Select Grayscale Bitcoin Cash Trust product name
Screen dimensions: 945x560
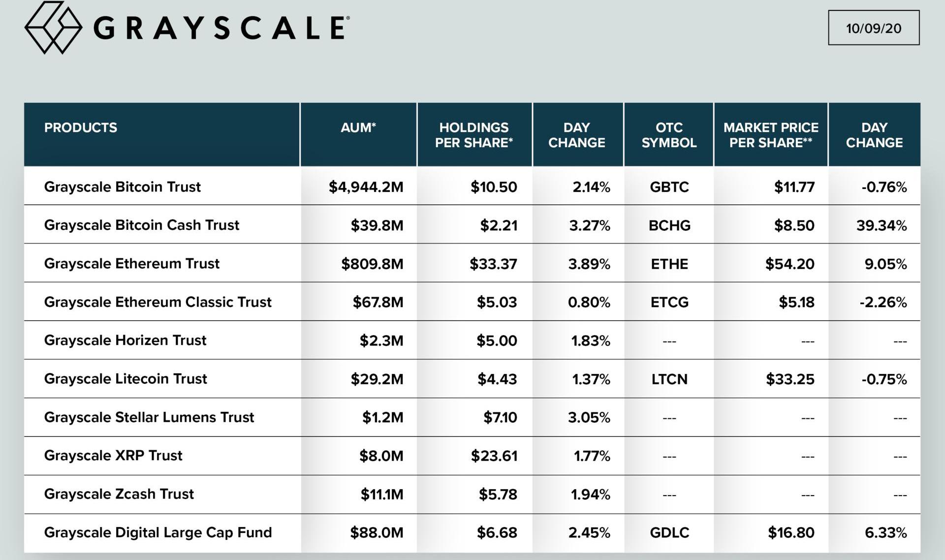(x=142, y=225)
